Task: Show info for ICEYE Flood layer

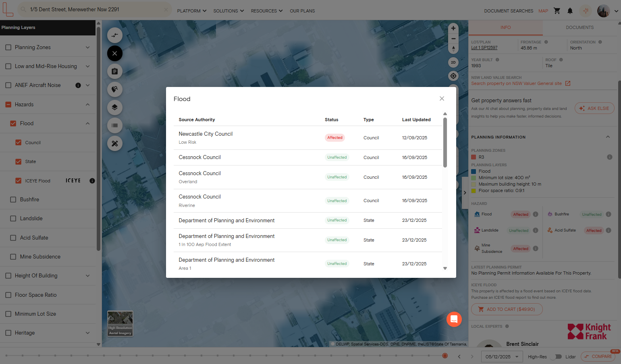Action: click(x=92, y=181)
